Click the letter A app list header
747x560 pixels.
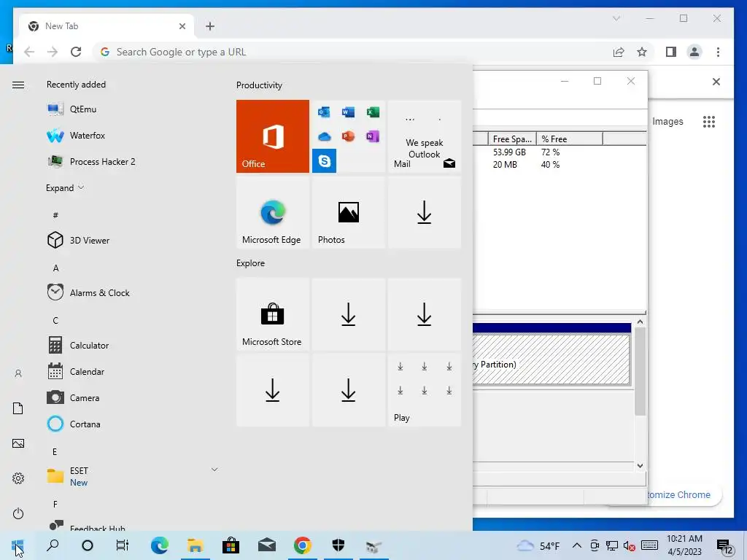coord(55,268)
